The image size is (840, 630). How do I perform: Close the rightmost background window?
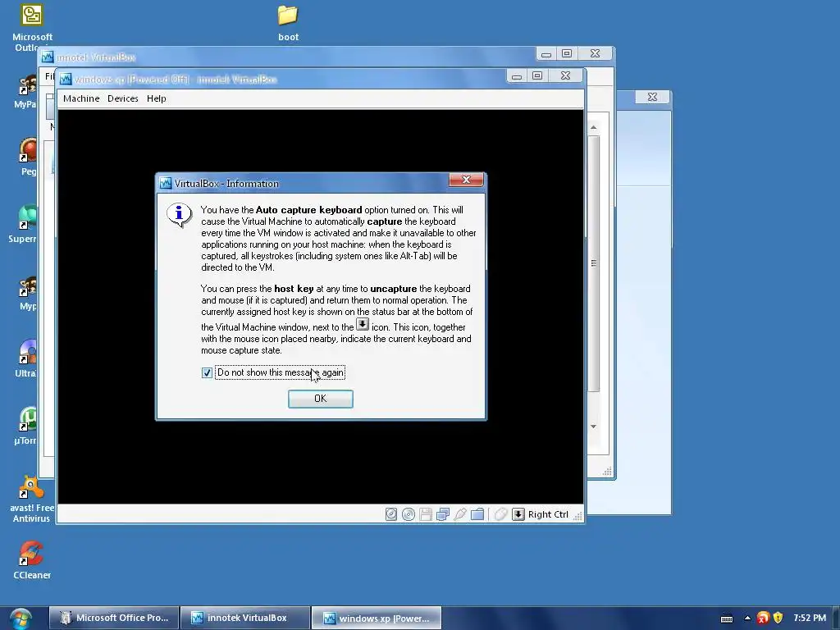pos(652,97)
